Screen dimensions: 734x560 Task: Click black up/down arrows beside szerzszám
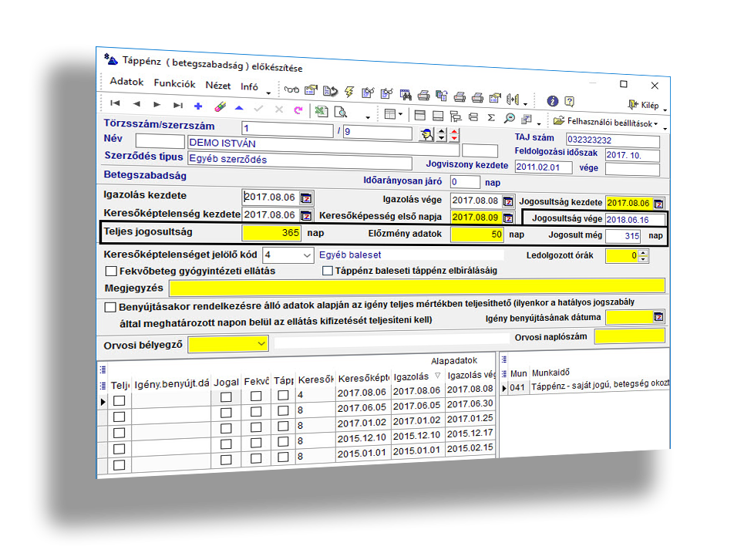pos(442,135)
